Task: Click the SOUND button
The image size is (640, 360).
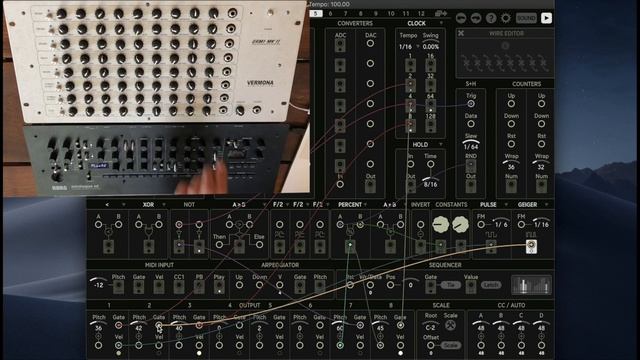Action: [x=526, y=18]
